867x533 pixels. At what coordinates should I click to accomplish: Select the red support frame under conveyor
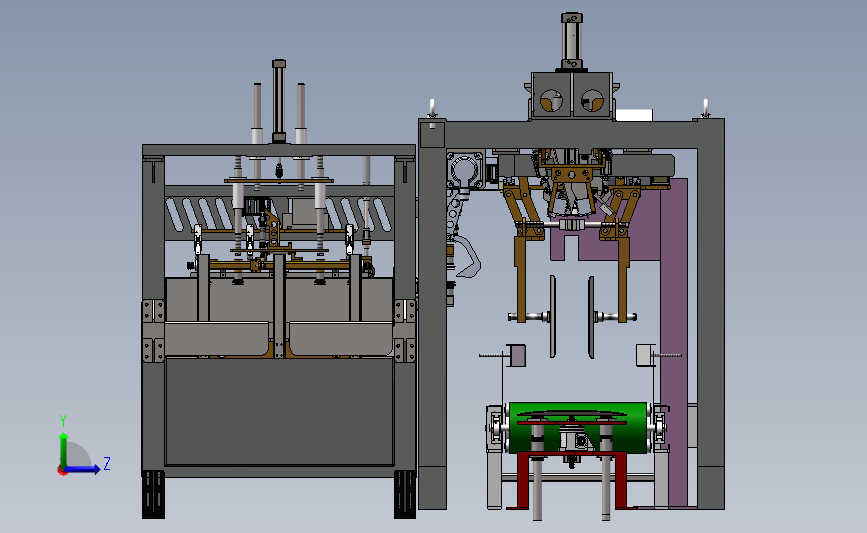click(x=572, y=480)
